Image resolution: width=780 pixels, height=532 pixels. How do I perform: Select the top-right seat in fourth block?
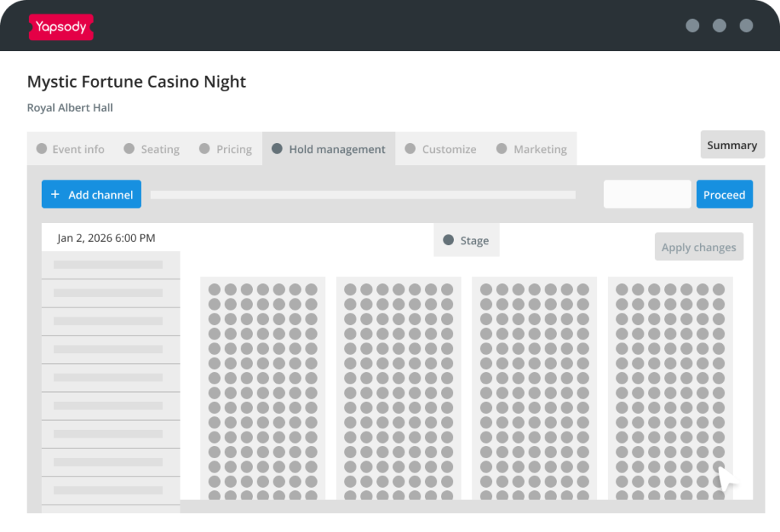point(718,290)
